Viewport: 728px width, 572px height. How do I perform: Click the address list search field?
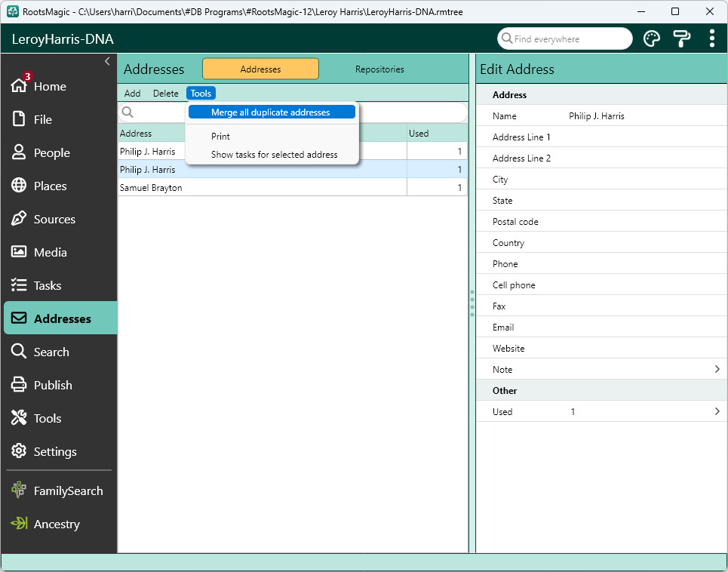click(x=293, y=112)
